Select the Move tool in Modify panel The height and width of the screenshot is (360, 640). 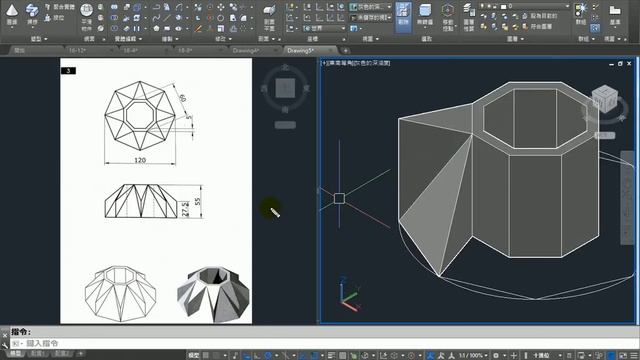pyautogui.click(x=221, y=7)
